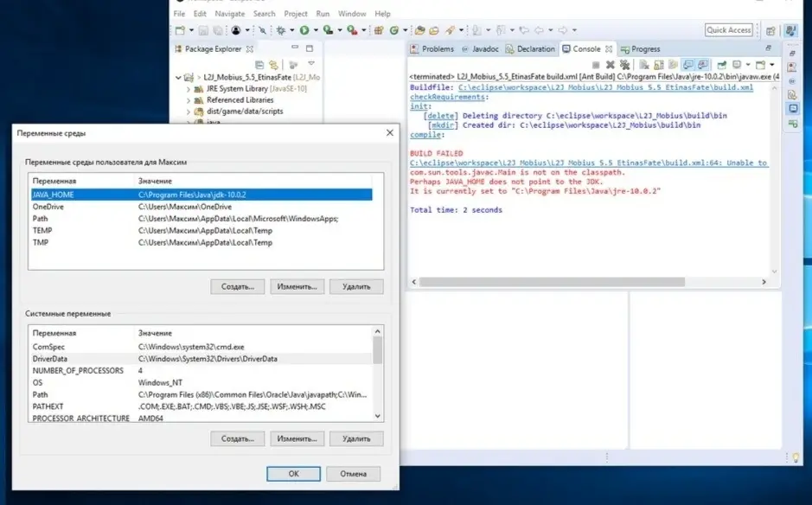The height and width of the screenshot is (505, 812).
Task: Navigate back with the toolbar arrow
Action: [x=539, y=30]
